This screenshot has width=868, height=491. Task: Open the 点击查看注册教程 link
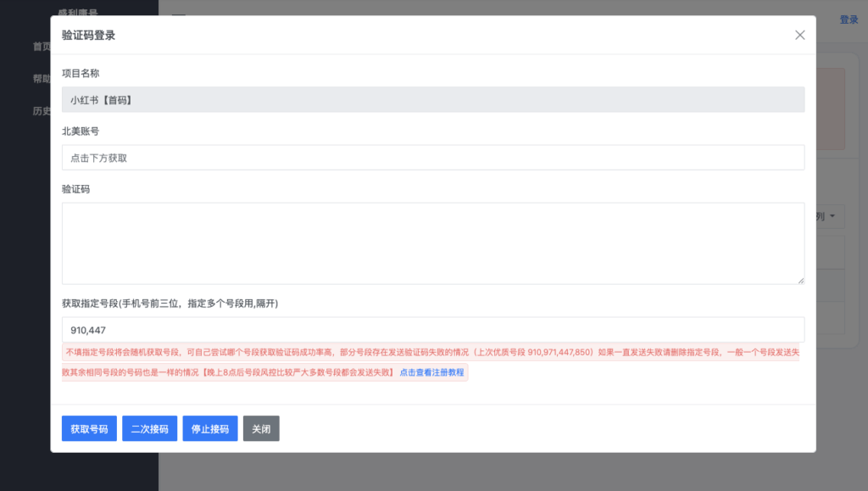pyautogui.click(x=432, y=372)
